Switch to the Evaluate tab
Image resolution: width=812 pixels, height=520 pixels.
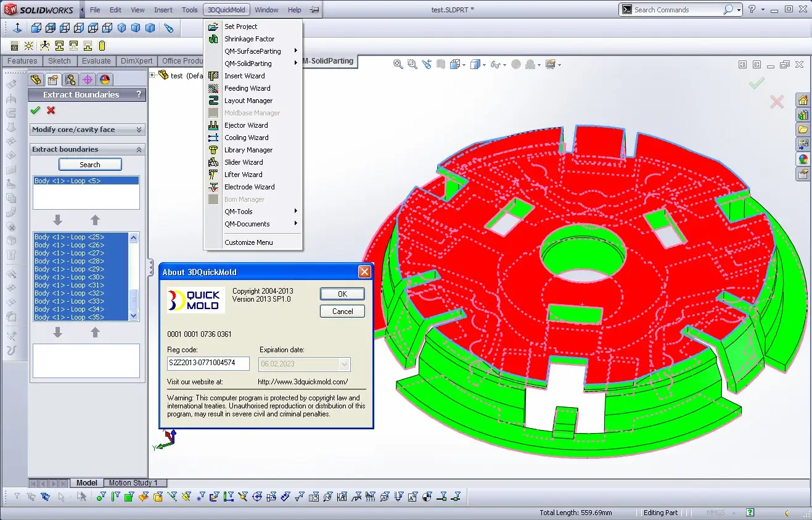tap(96, 61)
